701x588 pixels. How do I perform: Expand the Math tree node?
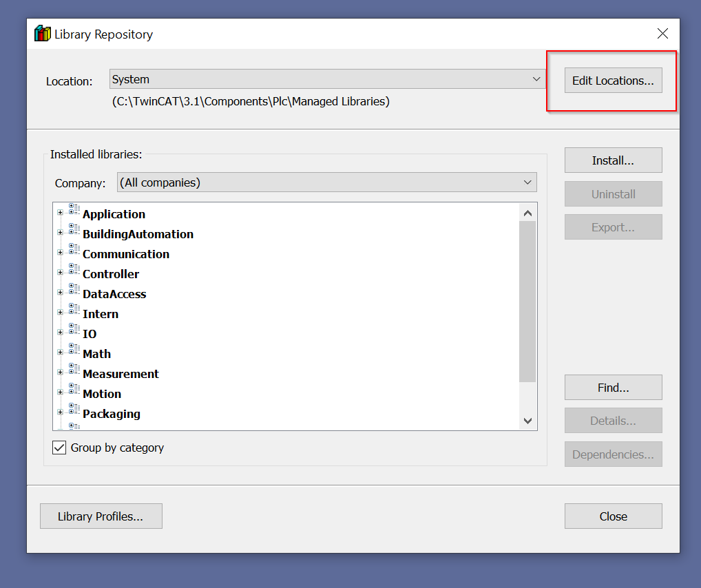(61, 353)
